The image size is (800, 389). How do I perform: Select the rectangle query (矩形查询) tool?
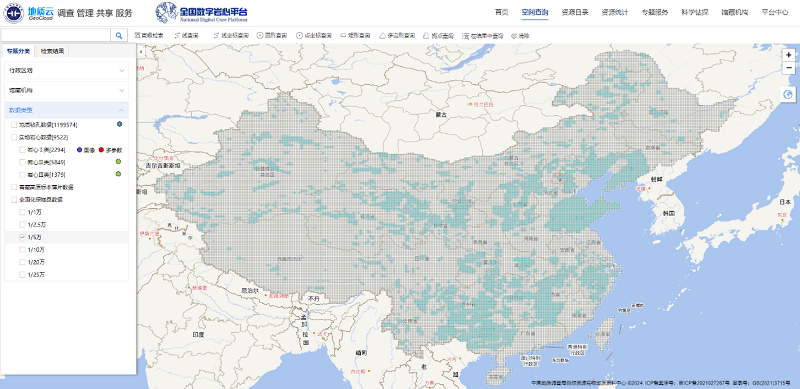click(x=355, y=36)
